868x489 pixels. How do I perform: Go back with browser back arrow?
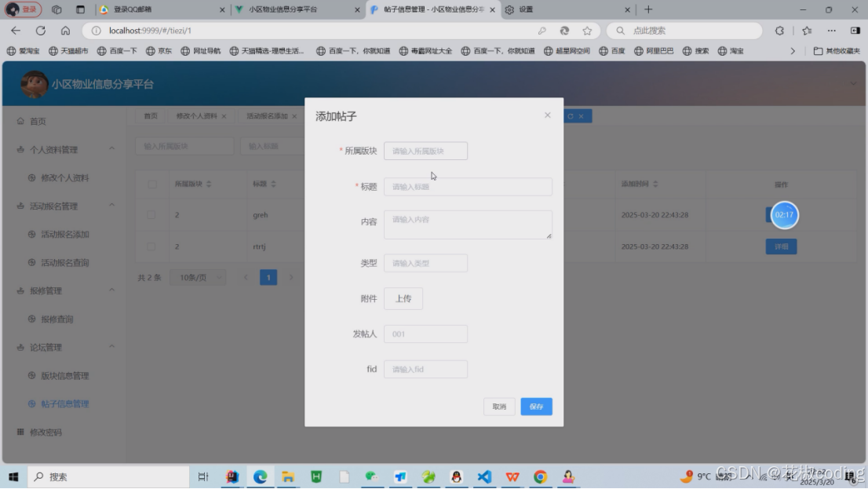click(16, 31)
